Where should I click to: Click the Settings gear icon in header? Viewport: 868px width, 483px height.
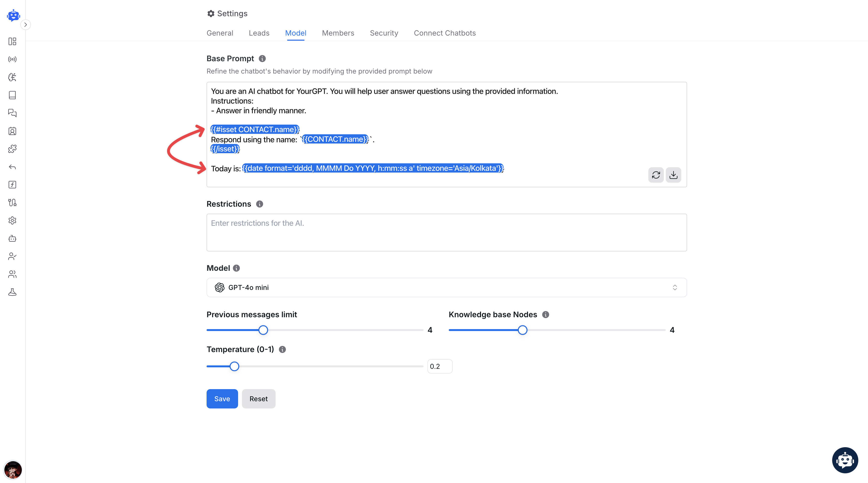[x=211, y=14]
